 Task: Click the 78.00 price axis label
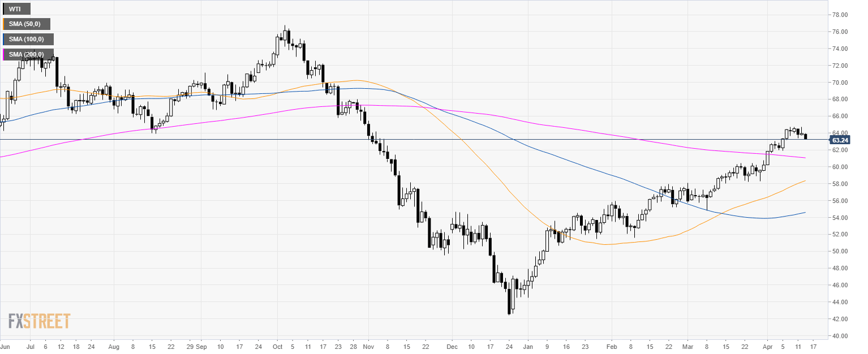click(839, 15)
